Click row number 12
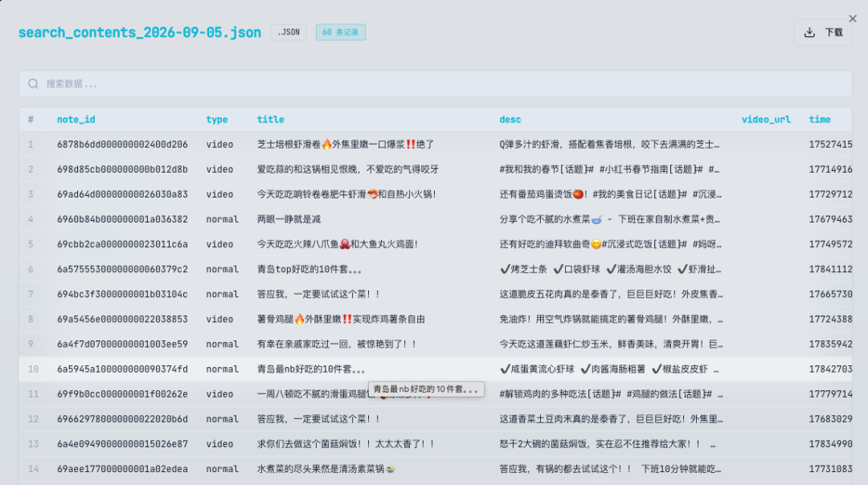This screenshot has height=485, width=868. click(x=33, y=418)
